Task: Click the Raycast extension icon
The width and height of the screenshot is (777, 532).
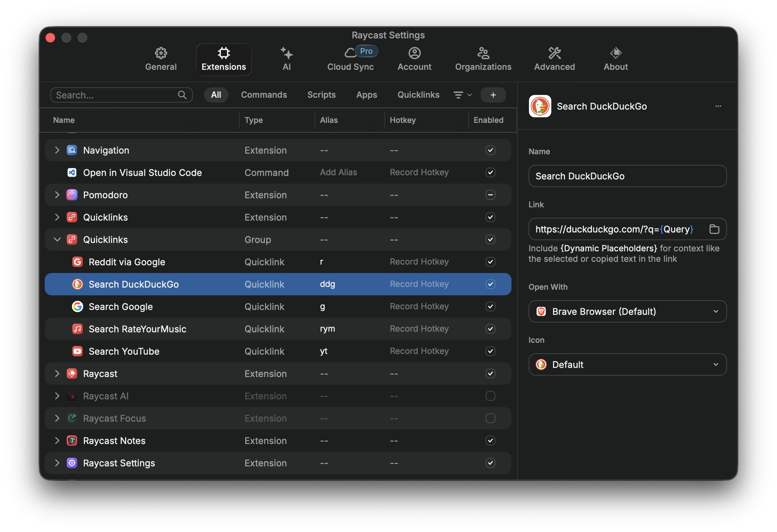Action: [72, 374]
